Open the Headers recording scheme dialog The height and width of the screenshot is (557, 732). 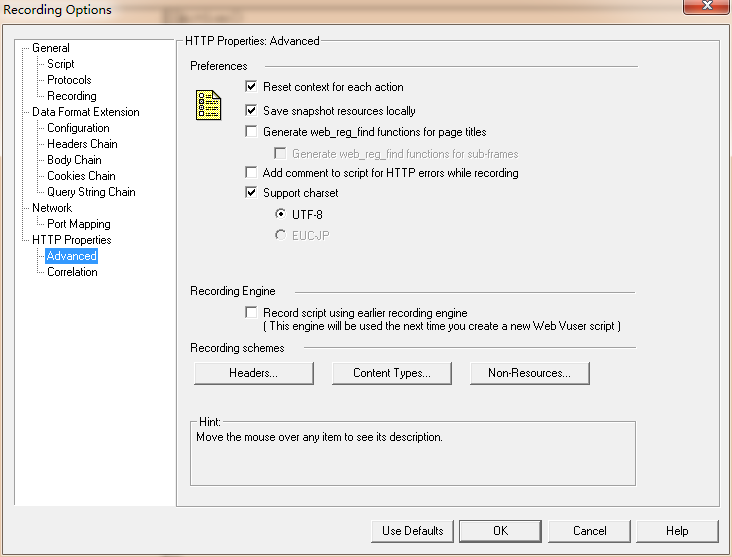(253, 373)
